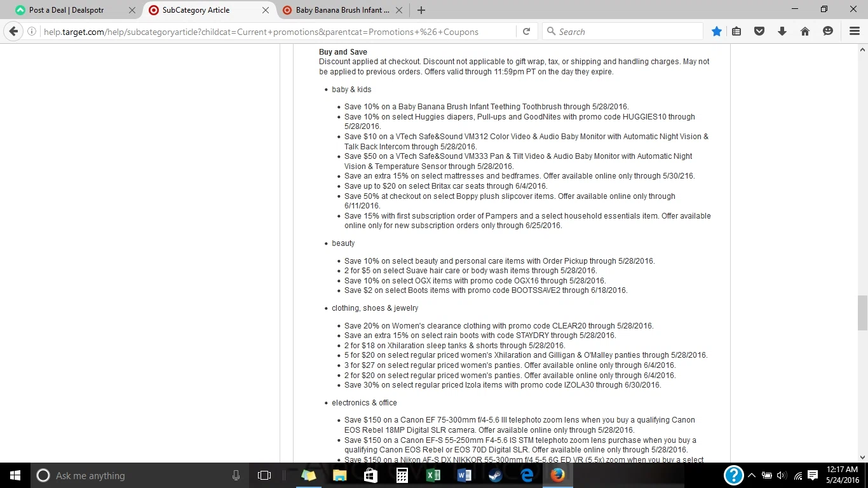Open the Wi-Fi network tray icon
Image resolution: width=868 pixels, height=488 pixels.
pos(798,475)
